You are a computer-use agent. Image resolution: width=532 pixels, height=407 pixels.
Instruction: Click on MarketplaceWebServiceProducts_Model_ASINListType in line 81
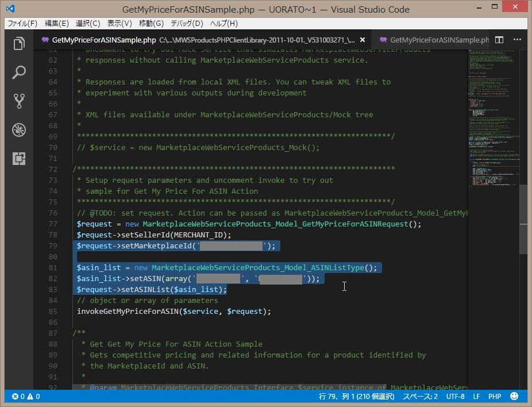(x=258, y=267)
